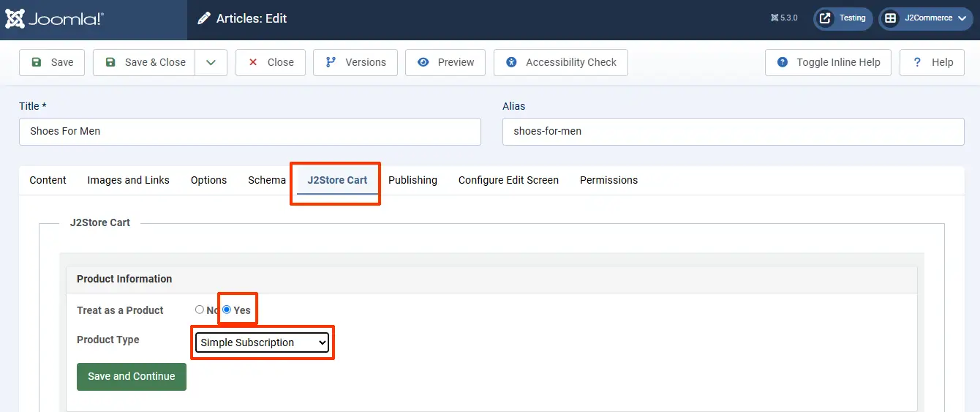This screenshot has height=412, width=980.
Task: Click the Articles: Edit page heading
Action: coord(252,19)
